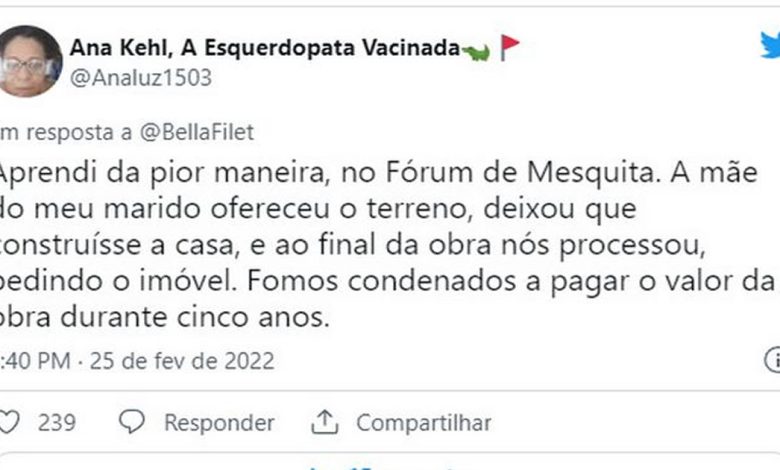Viewport: 780px width, 470px height.
Task: Open the Ana Kehl display name link
Action: [264, 48]
